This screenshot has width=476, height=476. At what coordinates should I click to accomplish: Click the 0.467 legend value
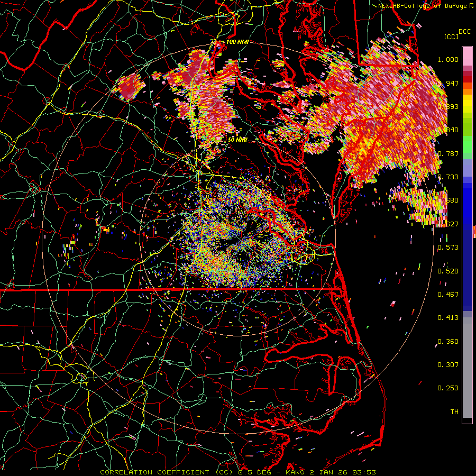click(x=448, y=294)
